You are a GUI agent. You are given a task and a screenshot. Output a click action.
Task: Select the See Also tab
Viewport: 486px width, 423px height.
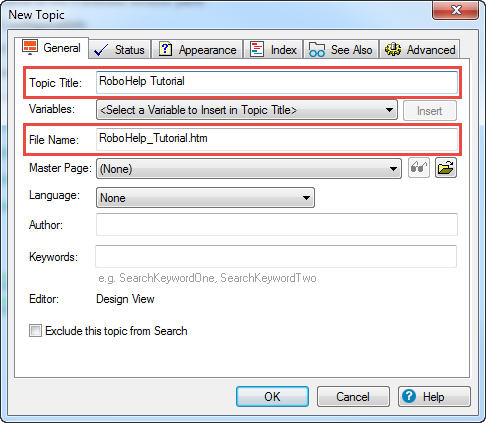tap(341, 50)
